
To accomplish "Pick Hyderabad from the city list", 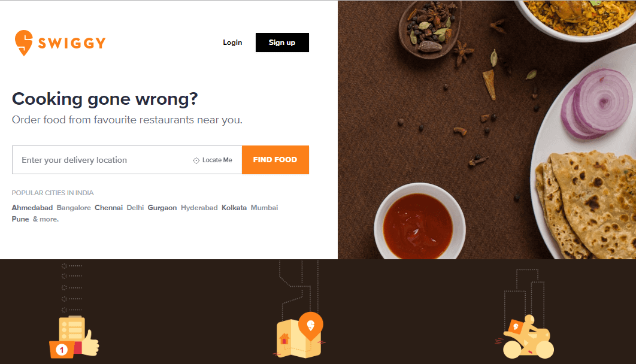I will pyautogui.click(x=199, y=208).
